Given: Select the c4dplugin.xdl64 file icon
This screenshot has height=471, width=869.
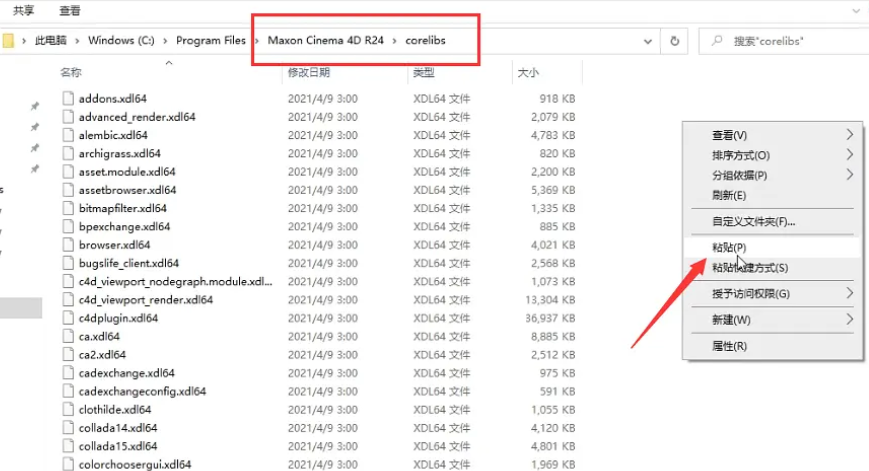Looking at the screenshot, I should point(68,318).
